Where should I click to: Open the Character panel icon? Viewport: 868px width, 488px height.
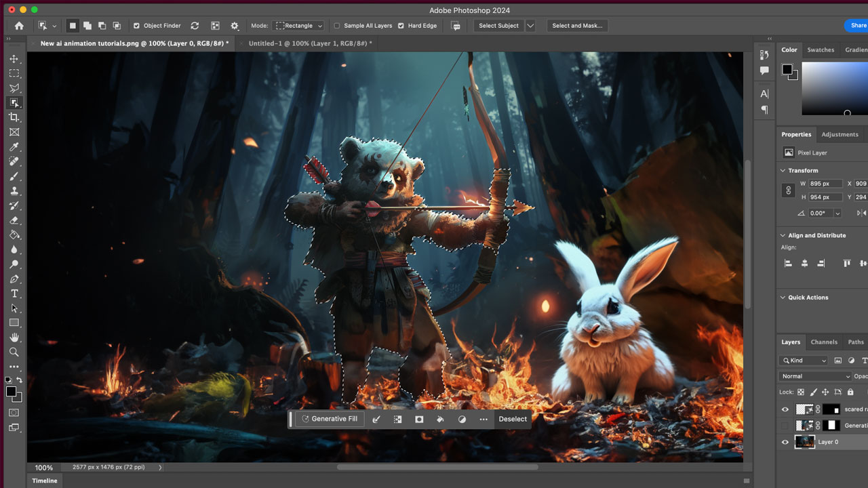[764, 94]
